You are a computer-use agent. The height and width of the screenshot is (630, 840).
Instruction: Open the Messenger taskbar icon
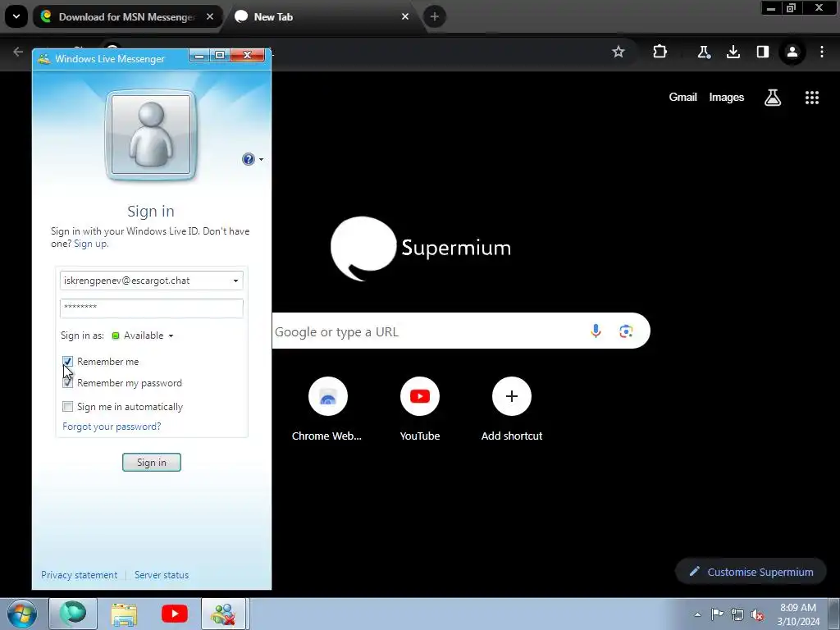(x=223, y=614)
